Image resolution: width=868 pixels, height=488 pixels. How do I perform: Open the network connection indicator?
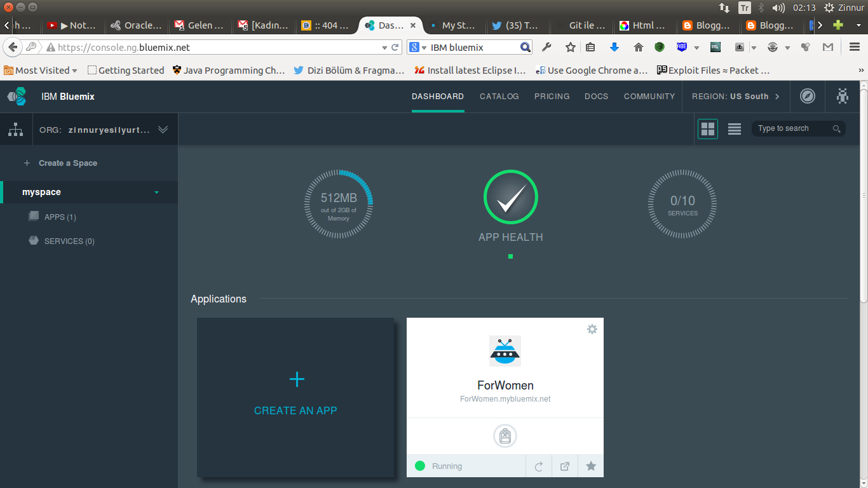pyautogui.click(x=724, y=8)
